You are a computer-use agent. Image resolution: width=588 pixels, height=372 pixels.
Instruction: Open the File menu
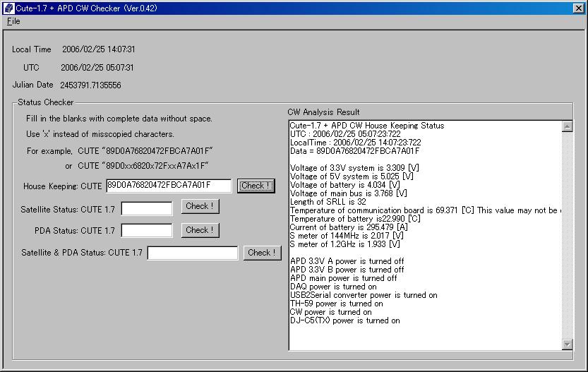(x=13, y=21)
